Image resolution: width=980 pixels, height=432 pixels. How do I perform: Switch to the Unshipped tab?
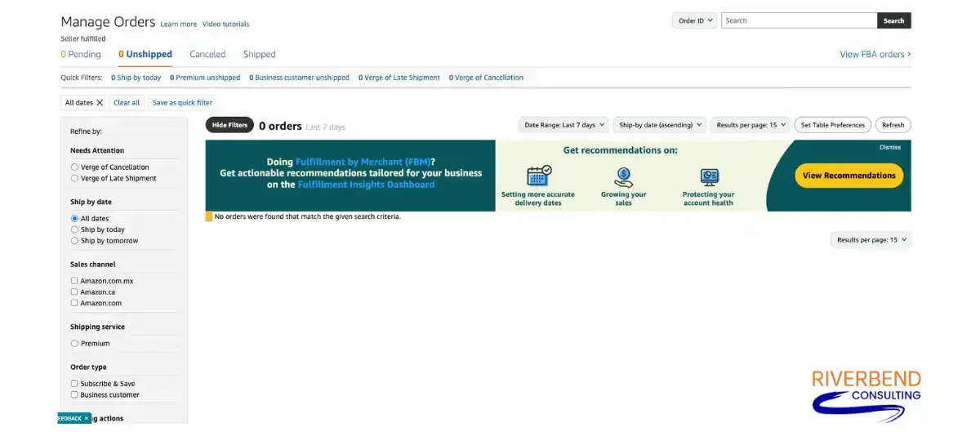[x=145, y=55]
